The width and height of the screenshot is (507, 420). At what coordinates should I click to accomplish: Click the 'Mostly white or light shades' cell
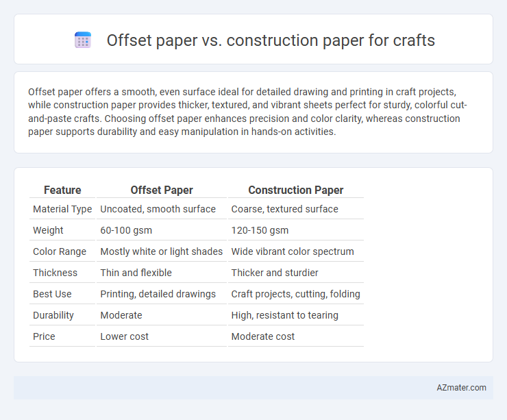162,251
